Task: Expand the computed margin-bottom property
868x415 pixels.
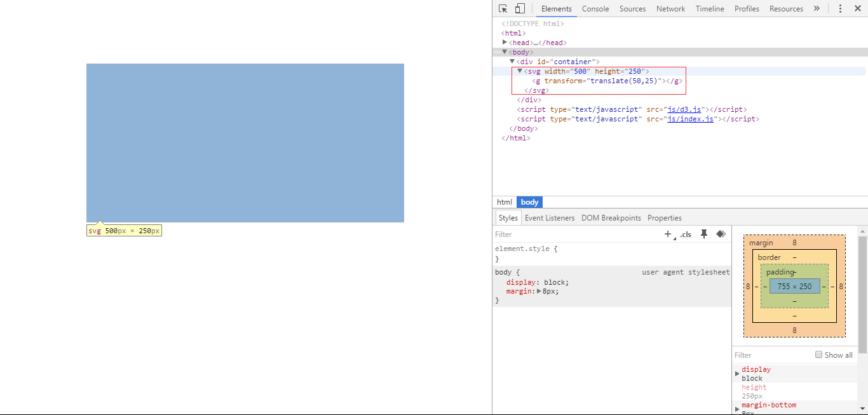Action: click(x=737, y=409)
